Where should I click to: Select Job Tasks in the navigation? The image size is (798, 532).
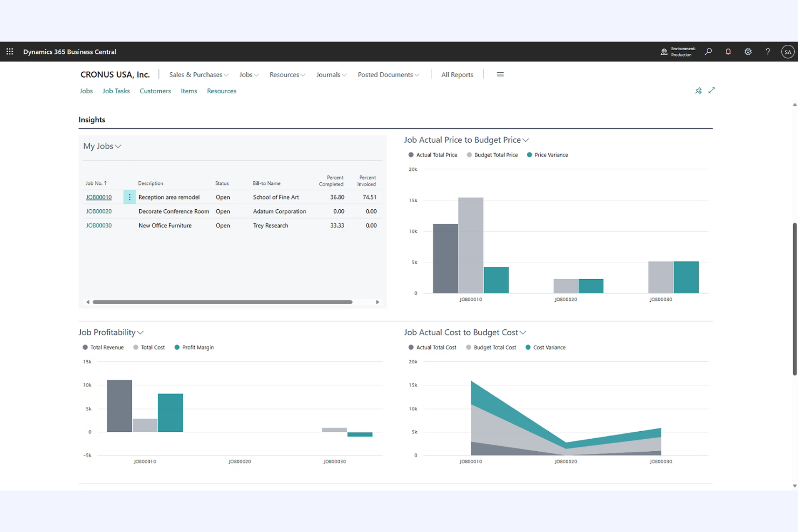pyautogui.click(x=116, y=91)
